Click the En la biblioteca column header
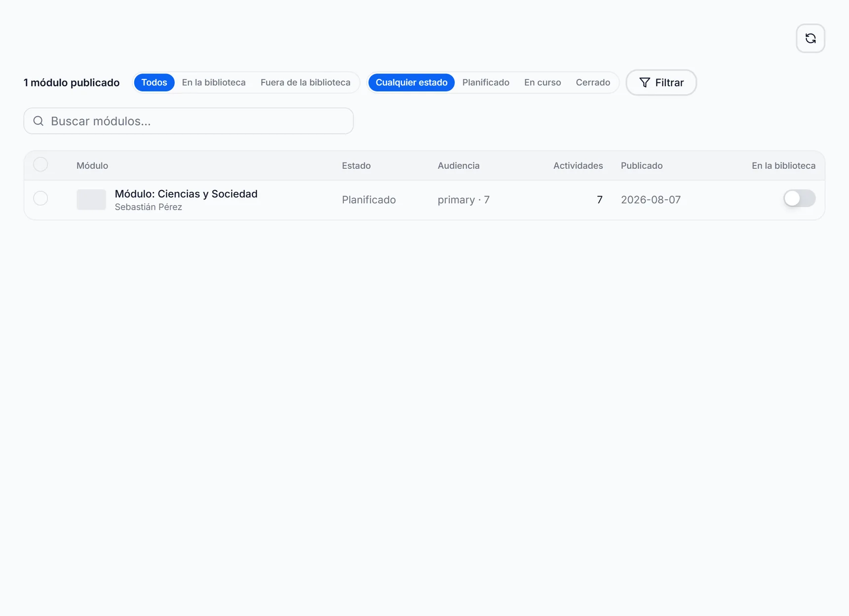Viewport: 849px width, 616px height. pyautogui.click(x=783, y=165)
